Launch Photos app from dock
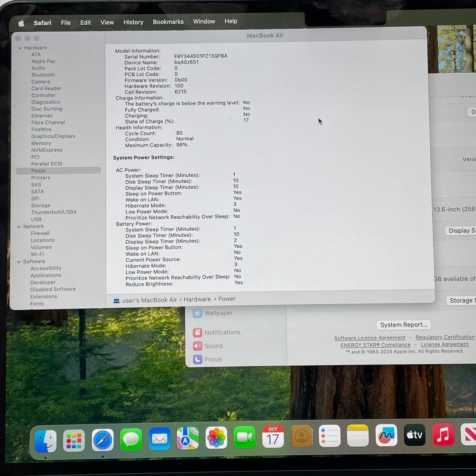476x476 pixels. [216, 438]
